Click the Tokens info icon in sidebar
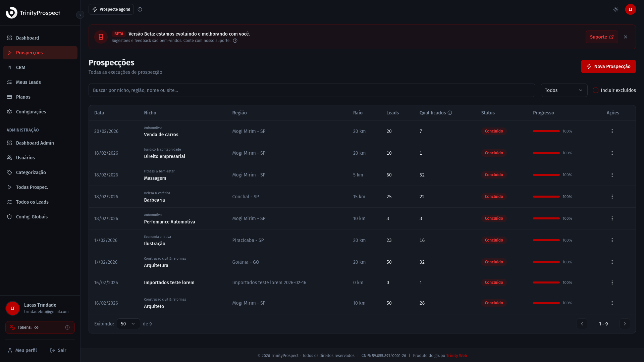 (67, 327)
